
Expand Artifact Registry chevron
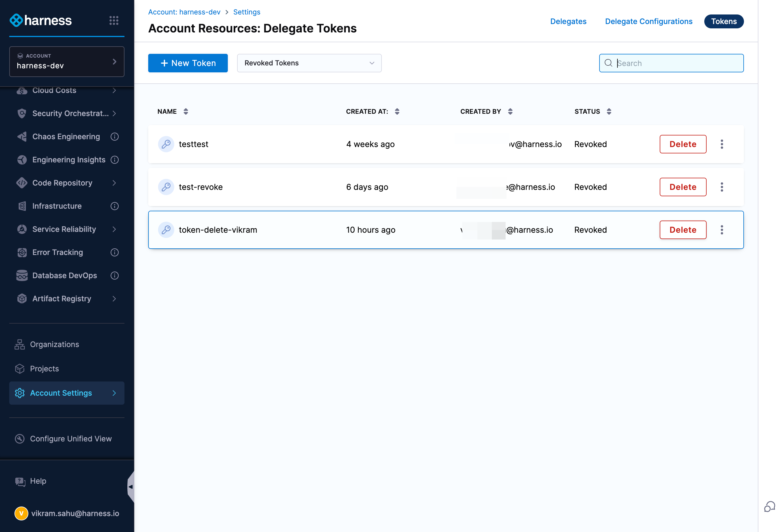114,299
